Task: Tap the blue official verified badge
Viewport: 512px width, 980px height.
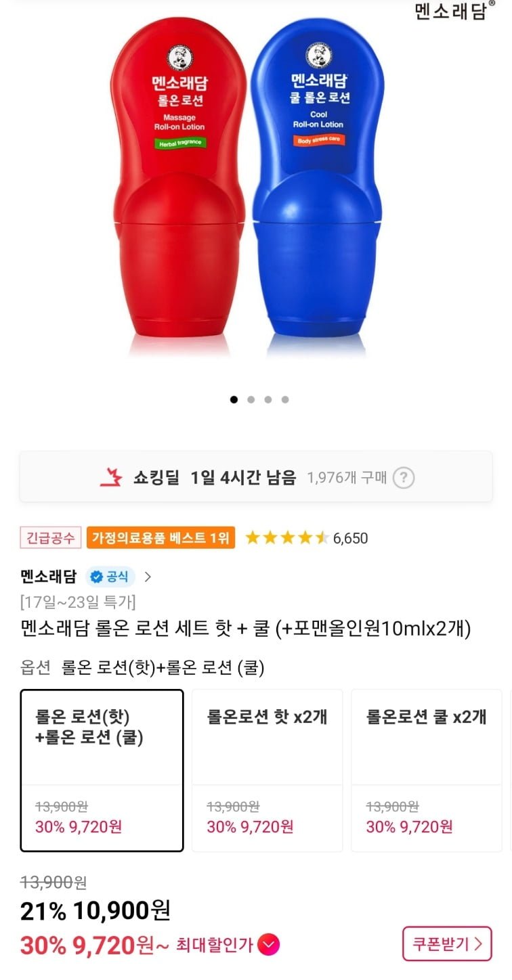Action: pos(110,577)
